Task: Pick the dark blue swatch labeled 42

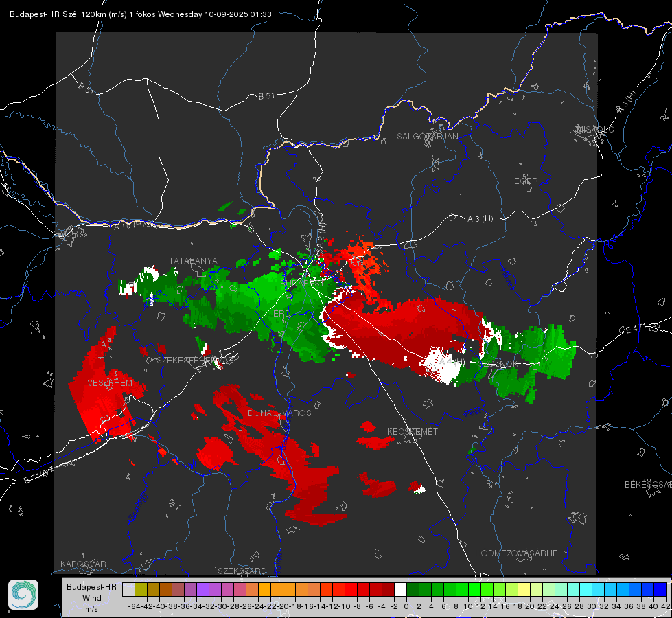Action: 660,589
